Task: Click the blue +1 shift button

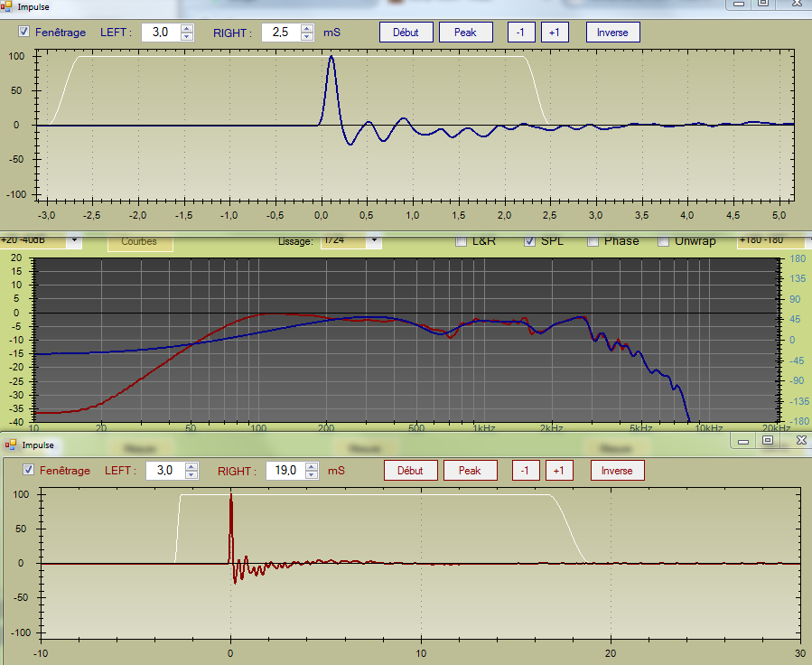Action: [554, 33]
